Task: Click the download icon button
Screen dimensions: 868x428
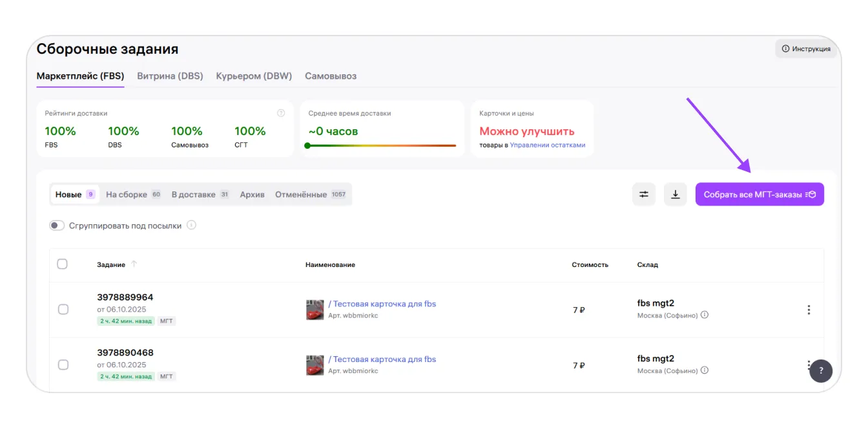Action: click(675, 195)
